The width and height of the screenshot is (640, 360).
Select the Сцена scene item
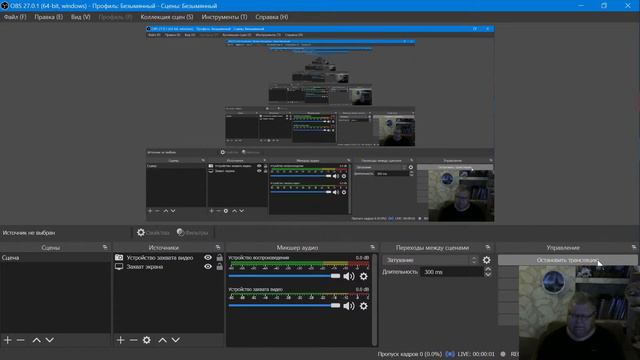55,258
